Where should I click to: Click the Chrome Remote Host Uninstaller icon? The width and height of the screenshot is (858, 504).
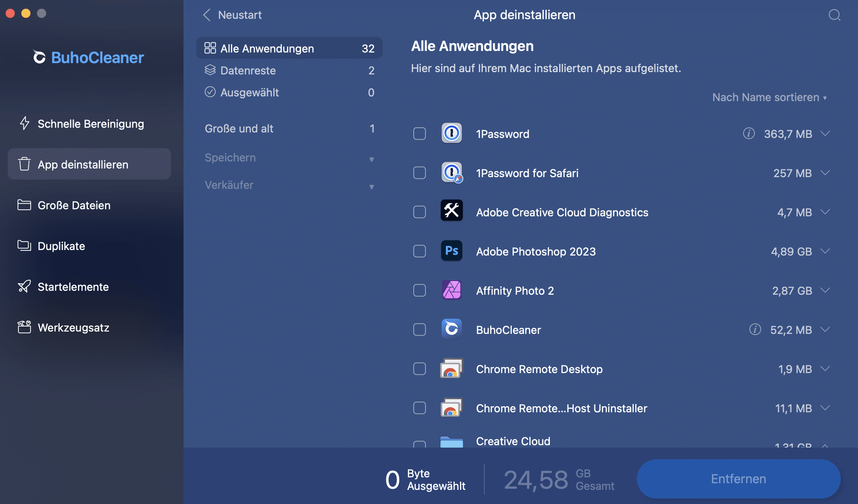[x=452, y=408]
